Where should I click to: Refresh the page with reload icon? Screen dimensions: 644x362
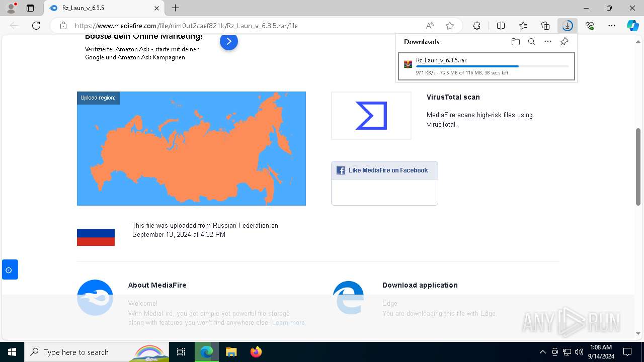36,26
